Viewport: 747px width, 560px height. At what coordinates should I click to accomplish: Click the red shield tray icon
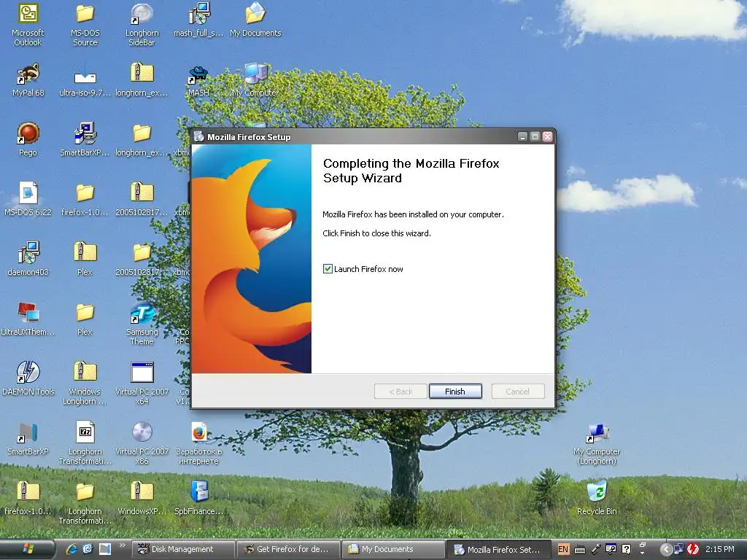pos(693,549)
